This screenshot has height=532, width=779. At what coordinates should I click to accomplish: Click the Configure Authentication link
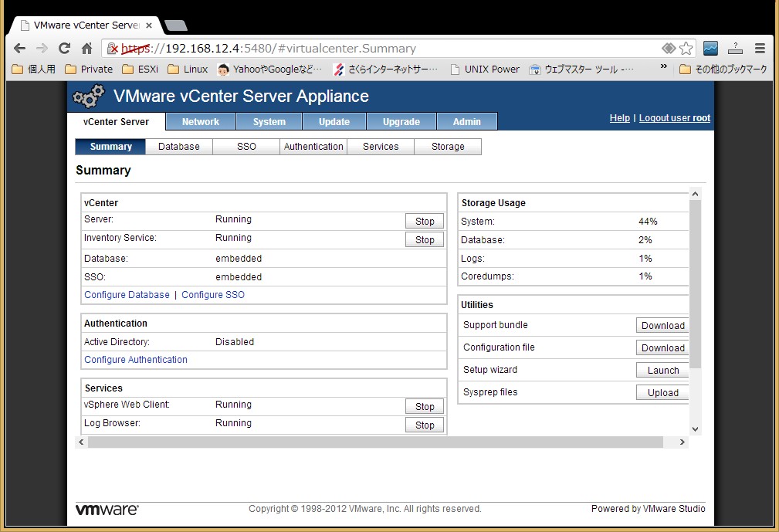click(x=136, y=360)
